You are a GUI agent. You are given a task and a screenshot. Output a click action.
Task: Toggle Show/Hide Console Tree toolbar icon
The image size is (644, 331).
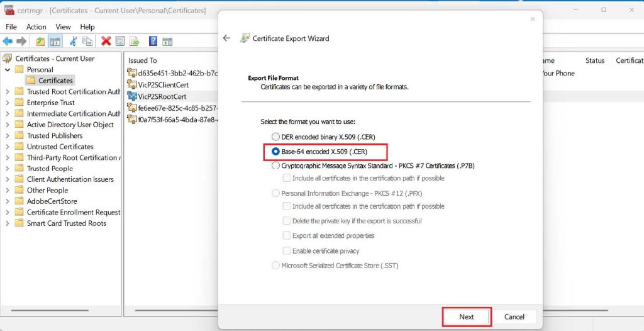click(x=55, y=42)
